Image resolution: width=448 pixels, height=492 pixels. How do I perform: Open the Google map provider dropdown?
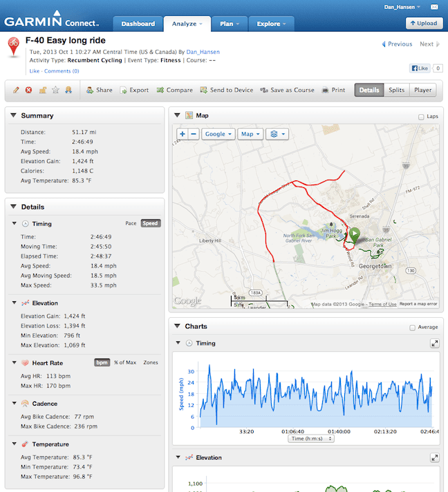[218, 134]
